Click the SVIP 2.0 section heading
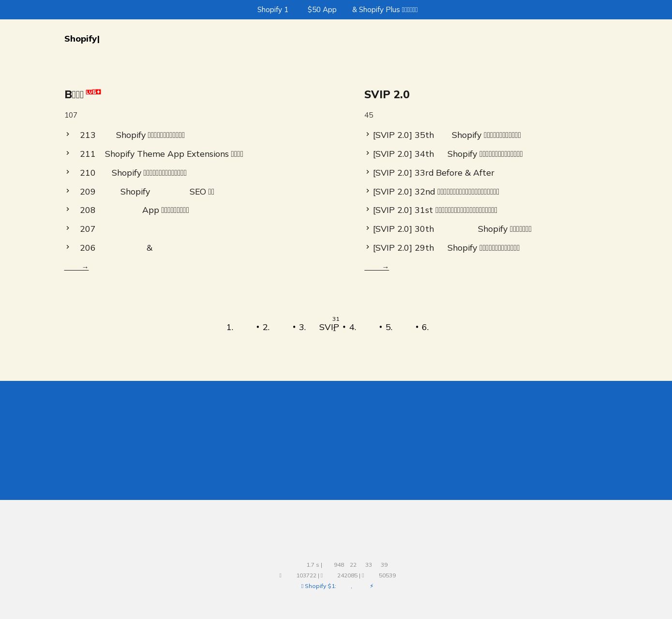This screenshot has height=619, width=672. (387, 94)
